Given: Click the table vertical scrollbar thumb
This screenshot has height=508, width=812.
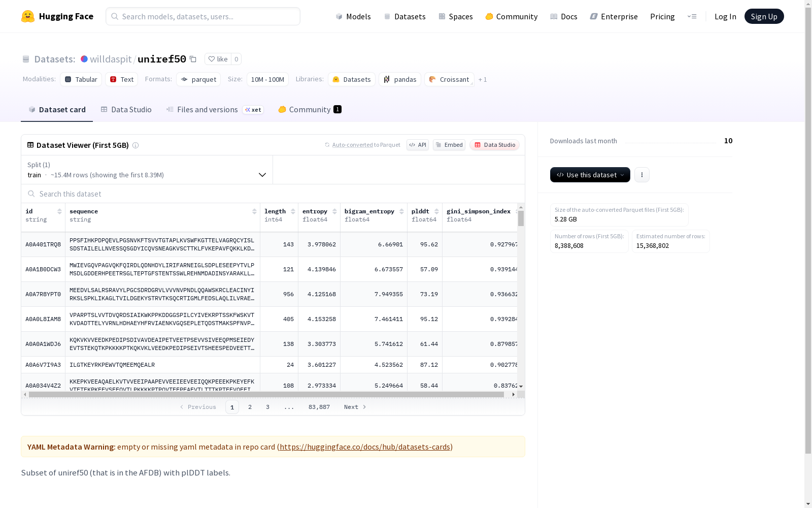Looking at the screenshot, I should point(521,218).
